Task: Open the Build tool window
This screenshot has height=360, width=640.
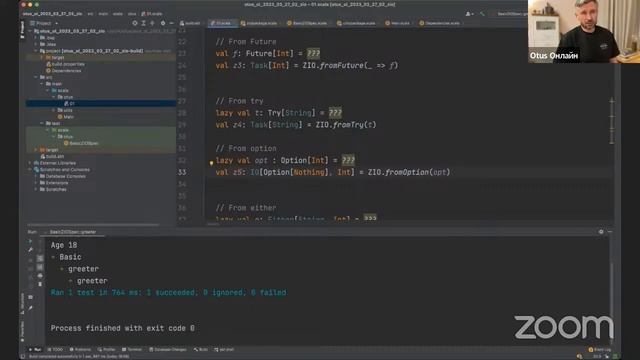Action: (201, 350)
